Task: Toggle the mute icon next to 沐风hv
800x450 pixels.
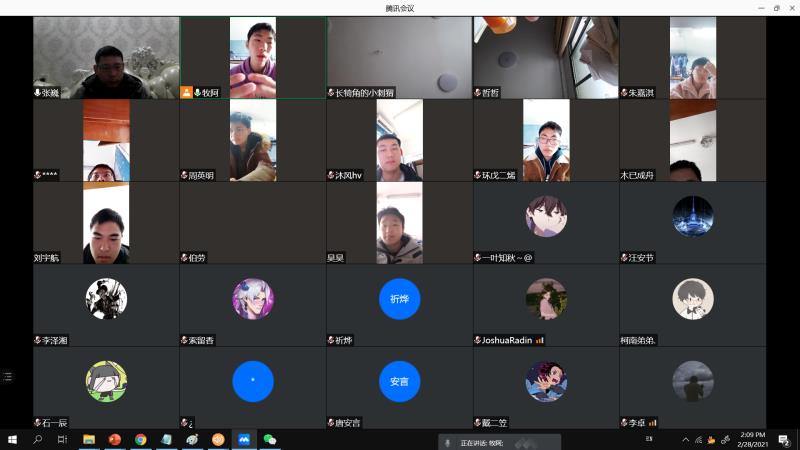Action: click(x=331, y=175)
